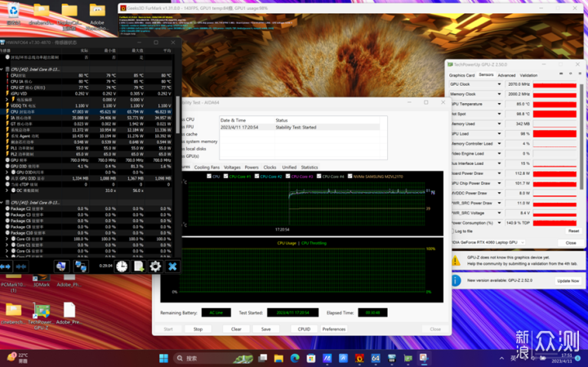Toggle CPU checkbox in AIDA64 graph legend
588x367 pixels.
pyautogui.click(x=209, y=176)
